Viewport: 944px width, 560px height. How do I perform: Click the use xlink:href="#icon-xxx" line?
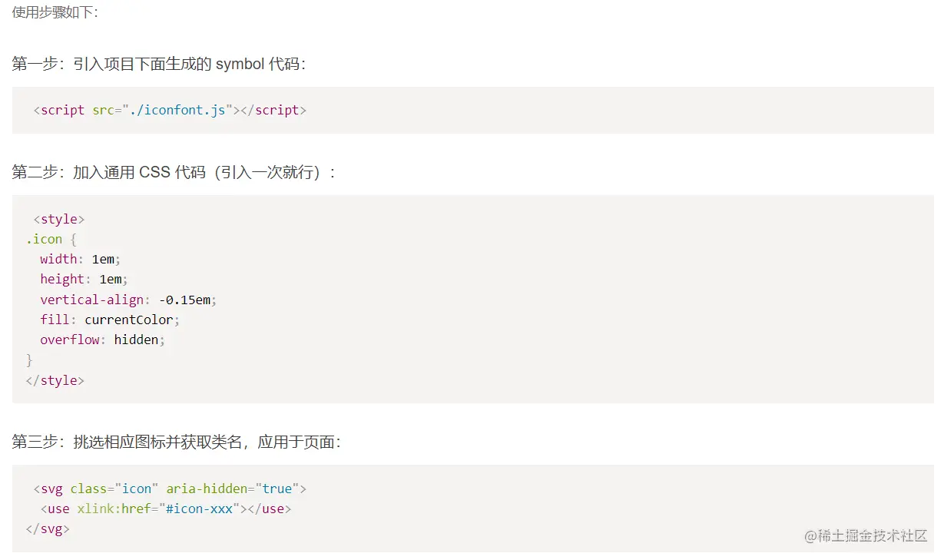166,509
